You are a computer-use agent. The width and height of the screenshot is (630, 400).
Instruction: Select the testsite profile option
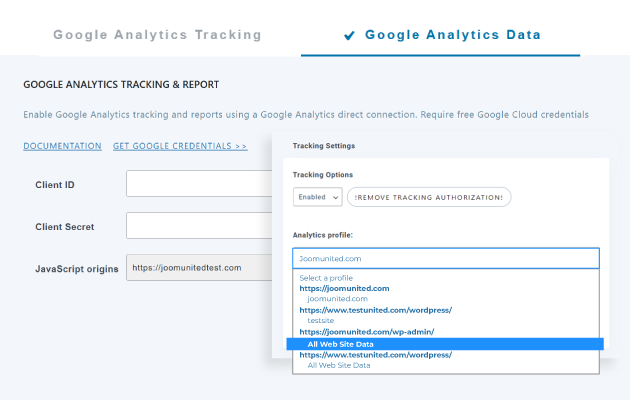pyautogui.click(x=321, y=321)
